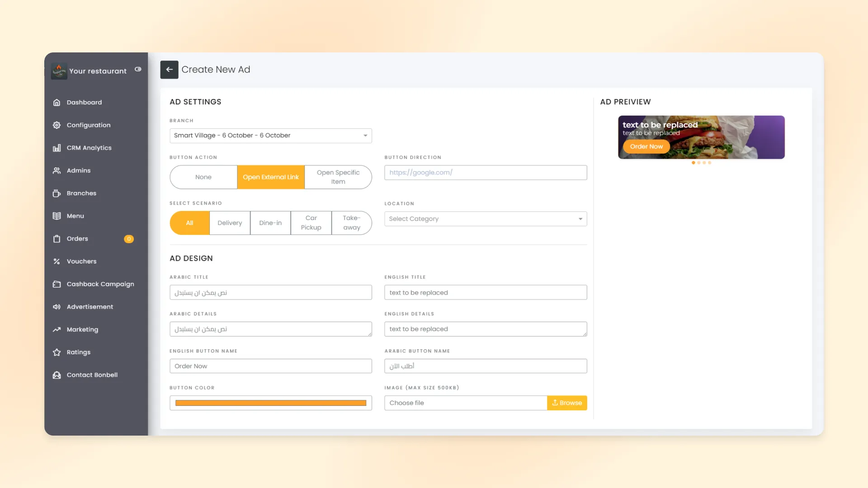Click the Vouchers percent icon
Image resolution: width=868 pixels, height=488 pixels.
57,261
